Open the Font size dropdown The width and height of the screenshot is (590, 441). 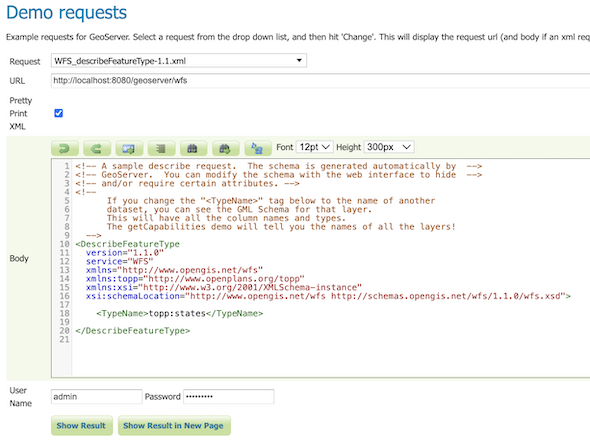(x=314, y=147)
